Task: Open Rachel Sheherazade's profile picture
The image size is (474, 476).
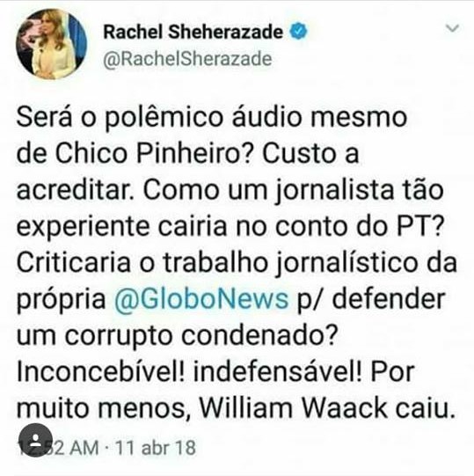Action: coord(52,44)
